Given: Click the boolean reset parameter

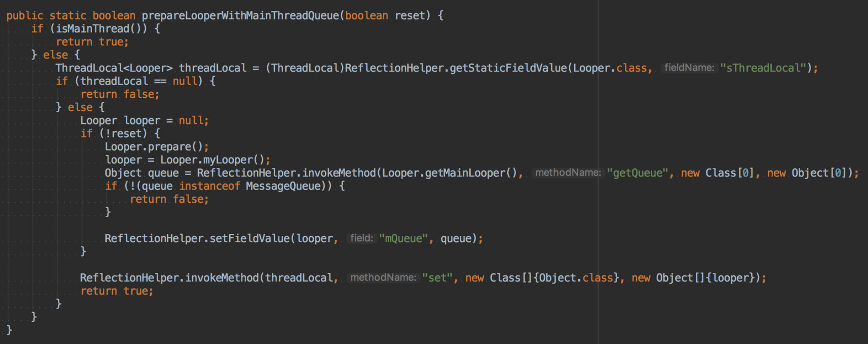Looking at the screenshot, I should coord(384,16).
